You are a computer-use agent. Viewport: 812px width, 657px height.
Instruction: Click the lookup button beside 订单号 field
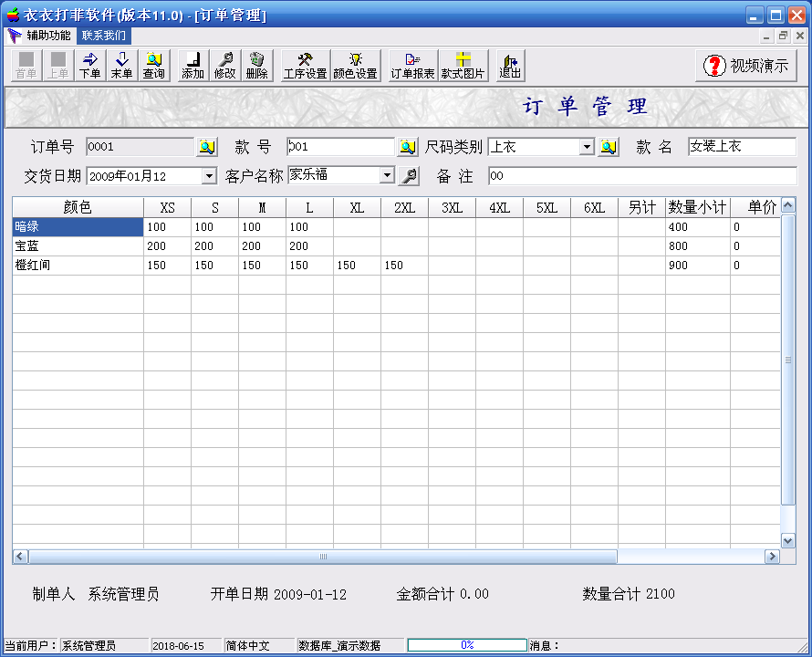click(207, 147)
